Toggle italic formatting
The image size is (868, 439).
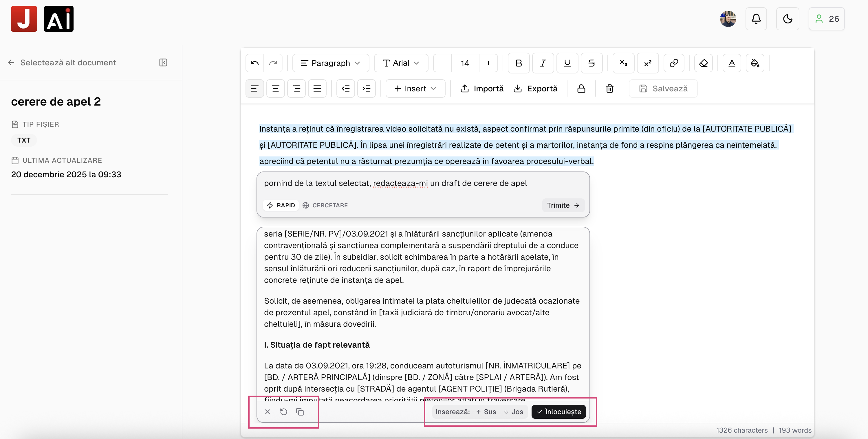click(543, 63)
